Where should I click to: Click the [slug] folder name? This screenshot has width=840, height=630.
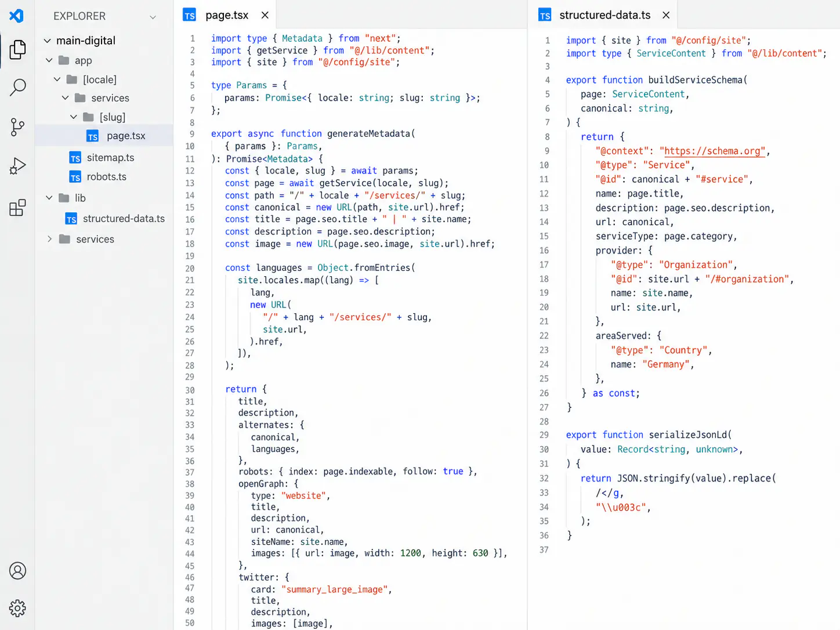(x=113, y=117)
